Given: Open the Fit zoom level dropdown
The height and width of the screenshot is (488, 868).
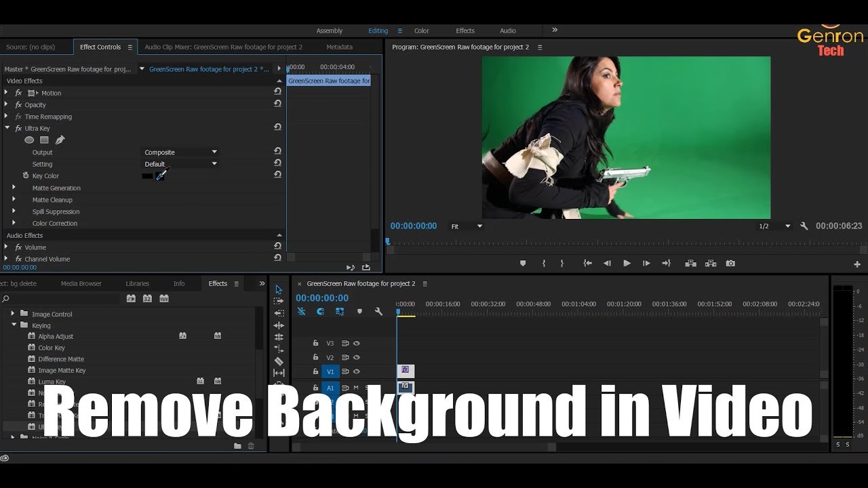Looking at the screenshot, I should point(467,226).
